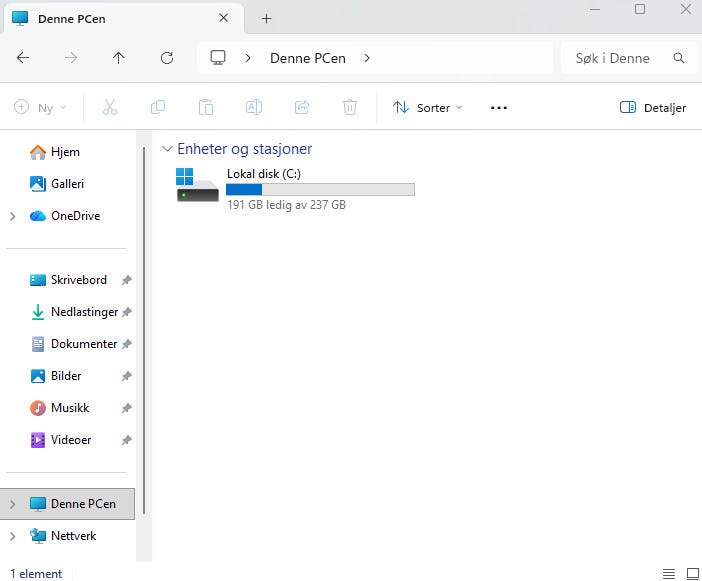The image size is (702, 581).
Task: Open the Dokumenter folder
Action: point(84,344)
